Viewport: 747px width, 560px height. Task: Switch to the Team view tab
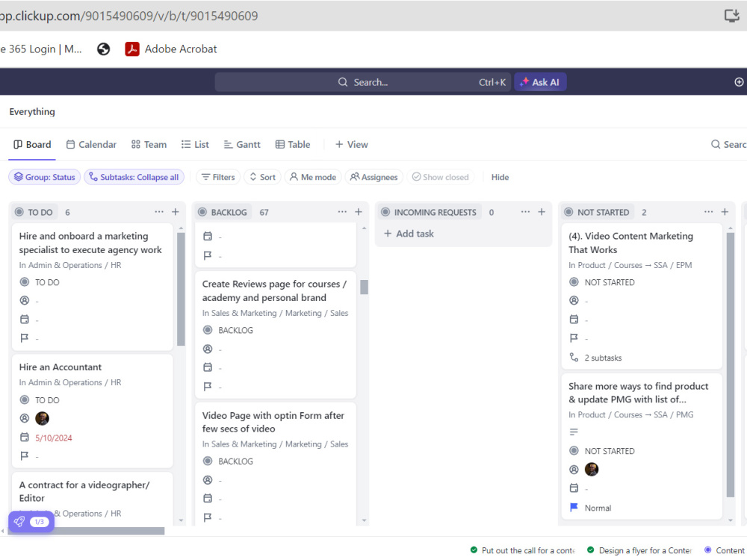[149, 144]
